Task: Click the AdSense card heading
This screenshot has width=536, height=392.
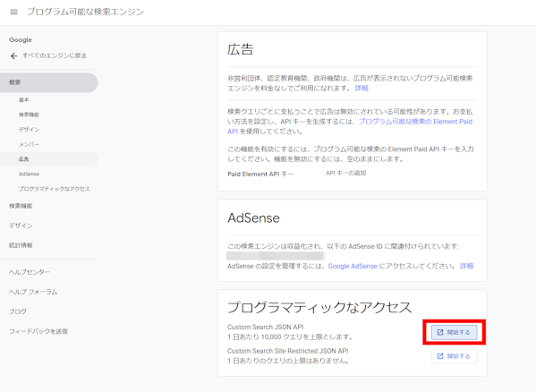Action: click(253, 218)
